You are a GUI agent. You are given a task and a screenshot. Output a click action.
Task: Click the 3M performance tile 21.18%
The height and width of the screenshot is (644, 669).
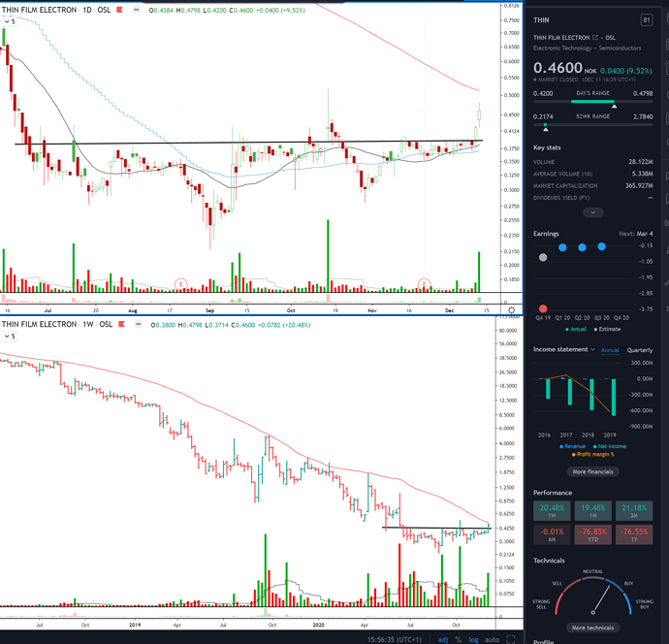pos(634,510)
